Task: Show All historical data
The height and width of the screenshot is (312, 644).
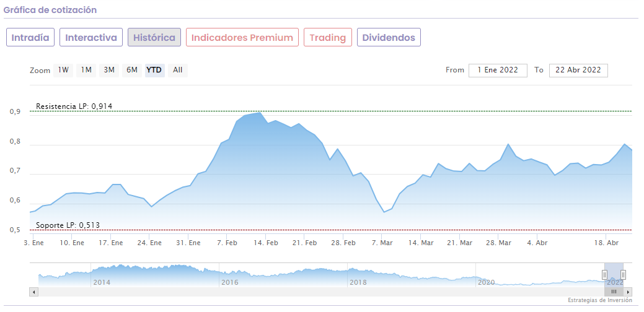Action: (x=178, y=70)
